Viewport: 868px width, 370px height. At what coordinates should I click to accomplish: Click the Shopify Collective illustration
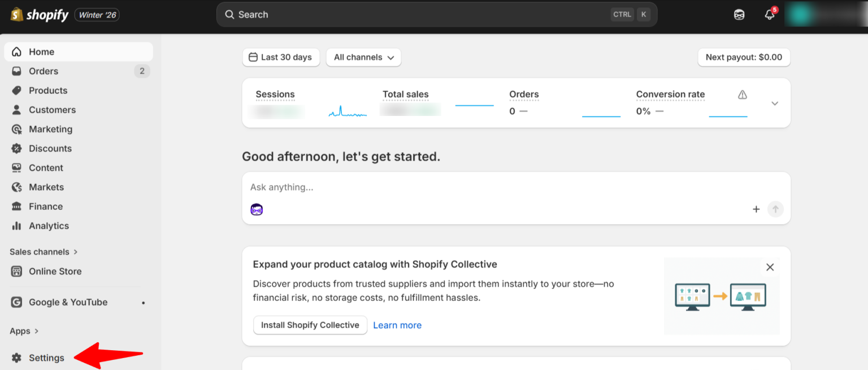[x=722, y=296]
